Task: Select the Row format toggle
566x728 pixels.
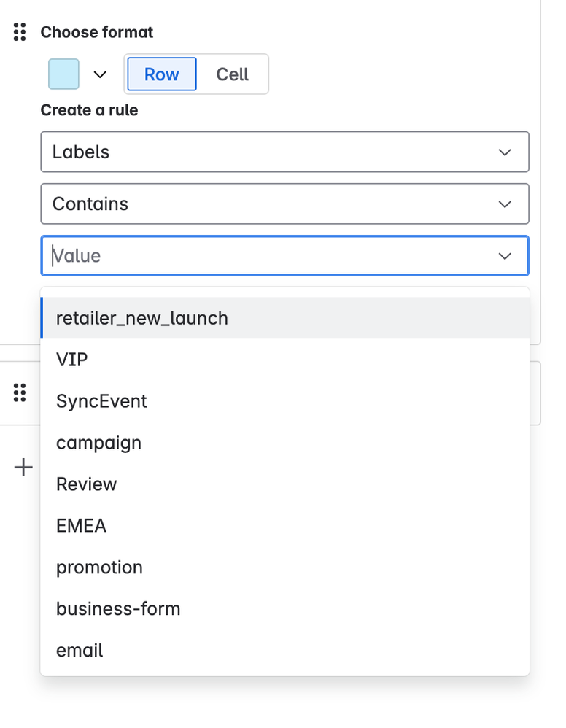Action: click(161, 74)
